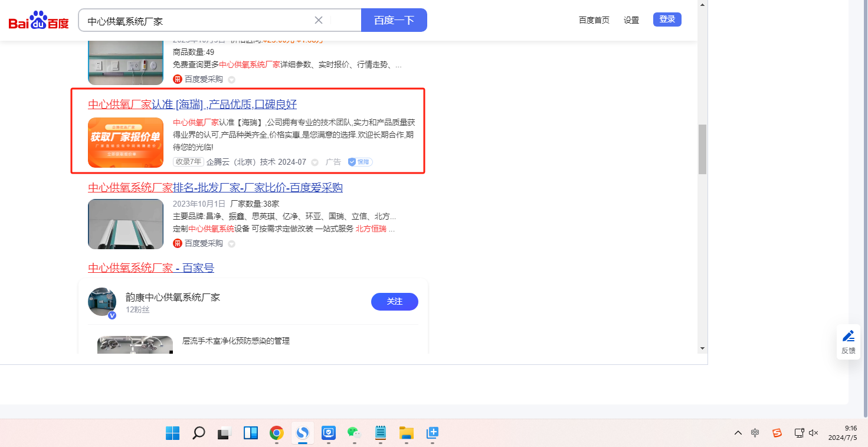Switch to Sogou browser on the taskbar

pyautogui.click(x=303, y=433)
